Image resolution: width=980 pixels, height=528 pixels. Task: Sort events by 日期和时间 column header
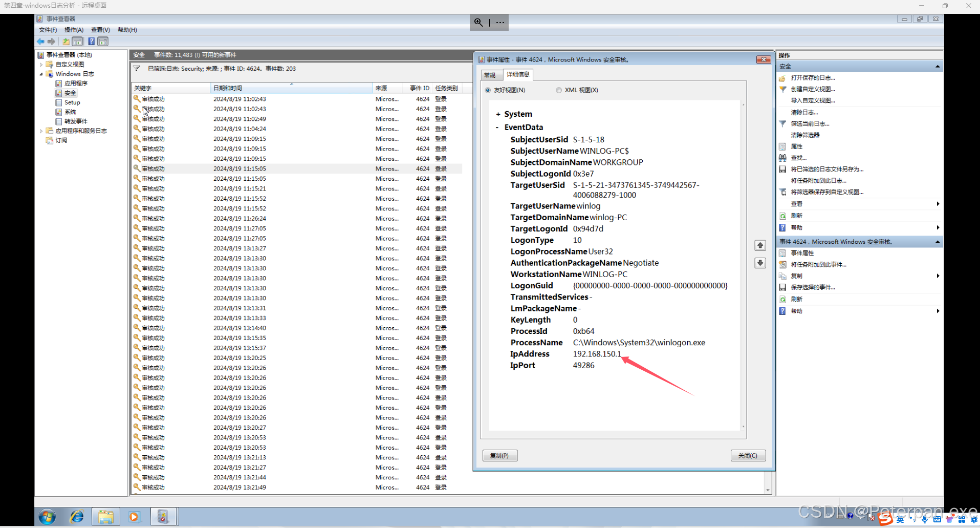pos(292,88)
